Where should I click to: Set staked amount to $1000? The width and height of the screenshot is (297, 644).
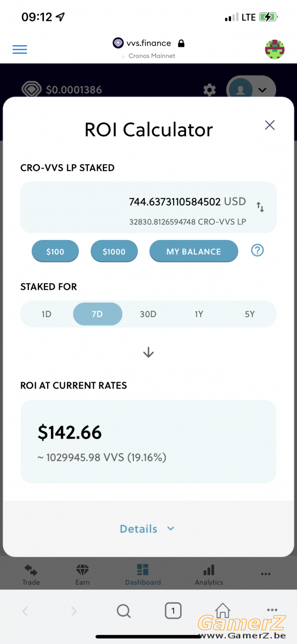tap(114, 251)
